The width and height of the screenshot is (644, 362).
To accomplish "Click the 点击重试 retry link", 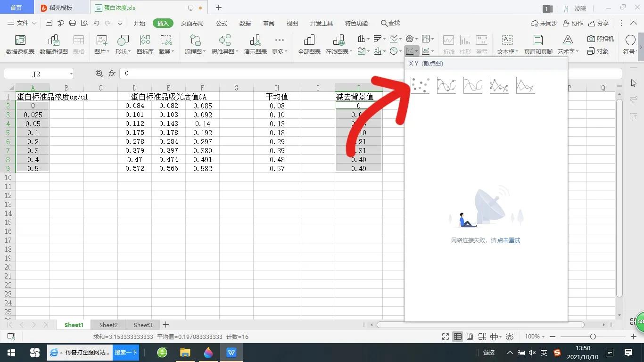I will pos(509,240).
